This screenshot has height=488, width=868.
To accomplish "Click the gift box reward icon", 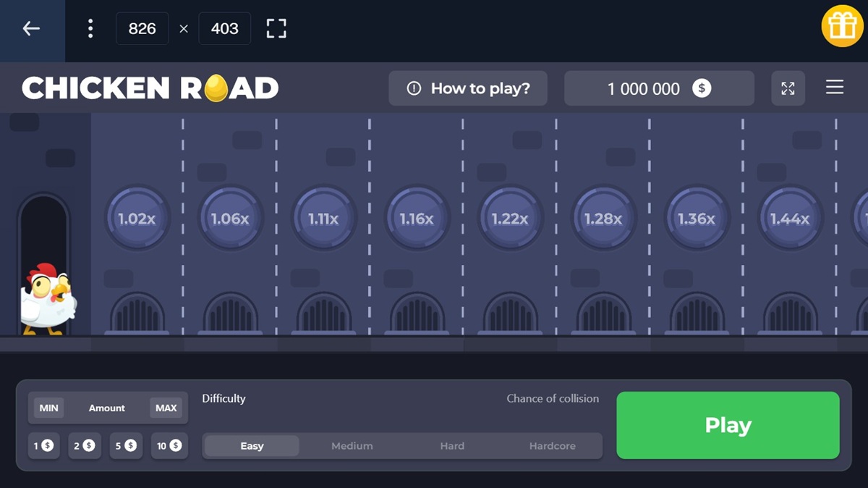I will [x=842, y=26].
